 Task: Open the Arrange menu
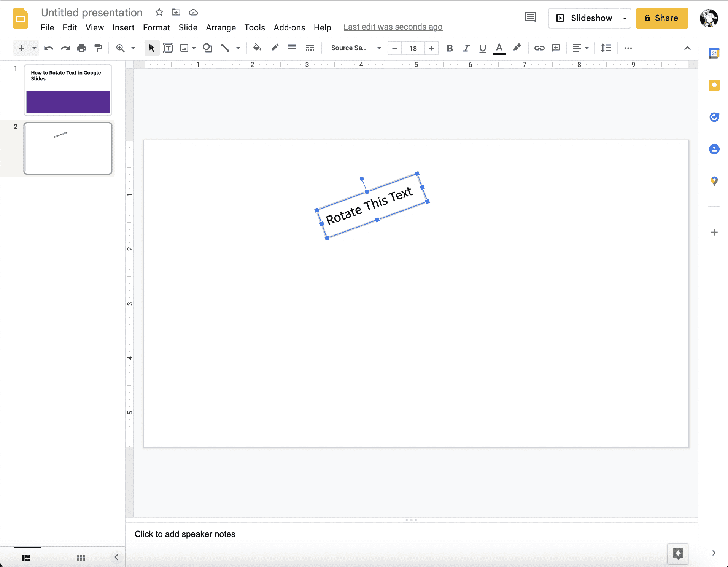221,27
